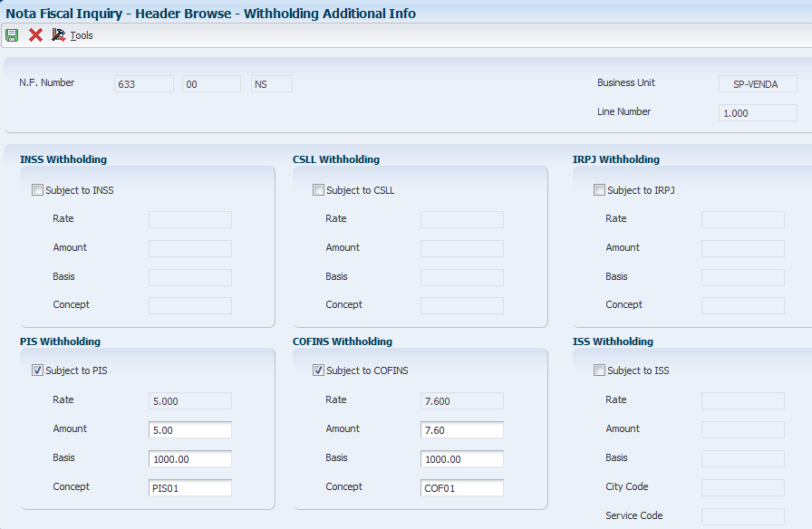Uncheck Subject to COFINS checkbox
Image resolution: width=812 pixels, height=529 pixels.
click(x=318, y=370)
